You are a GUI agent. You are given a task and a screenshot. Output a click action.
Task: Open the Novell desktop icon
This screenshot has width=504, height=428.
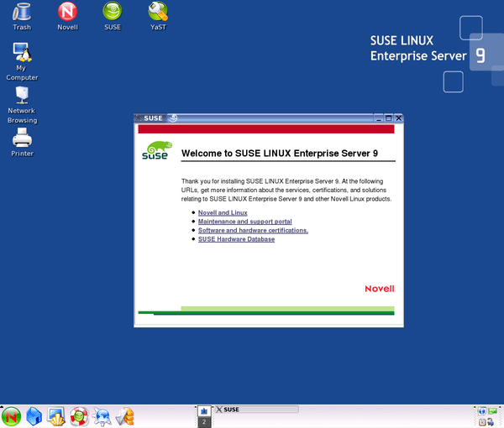pyautogui.click(x=67, y=16)
